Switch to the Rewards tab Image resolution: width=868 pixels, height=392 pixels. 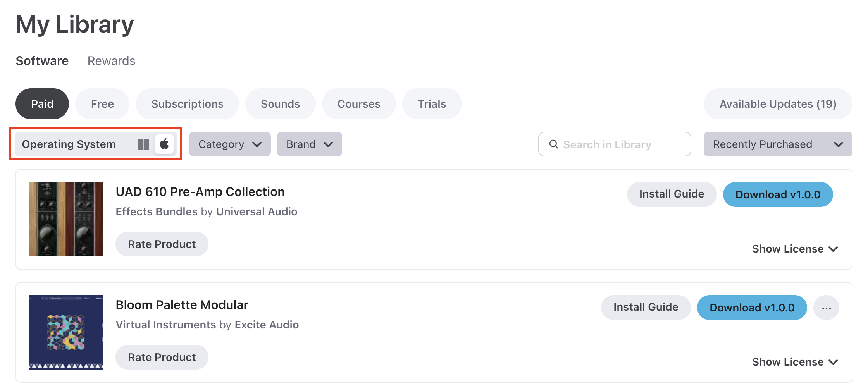(x=111, y=61)
